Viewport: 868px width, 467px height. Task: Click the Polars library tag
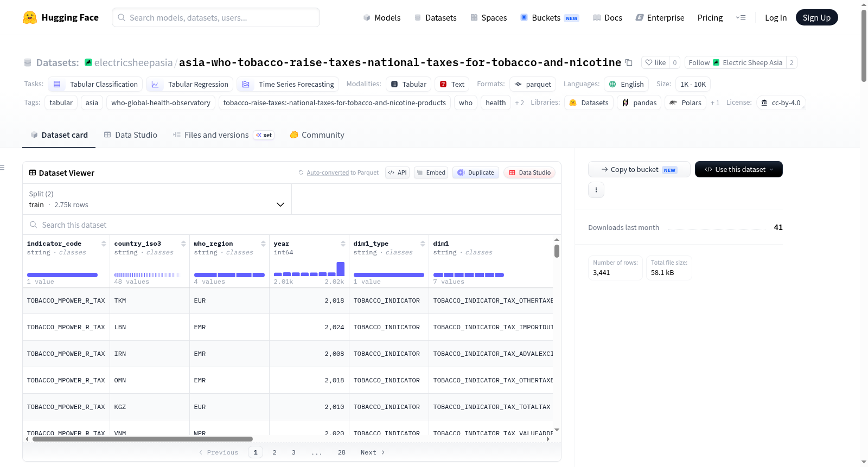pyautogui.click(x=685, y=103)
